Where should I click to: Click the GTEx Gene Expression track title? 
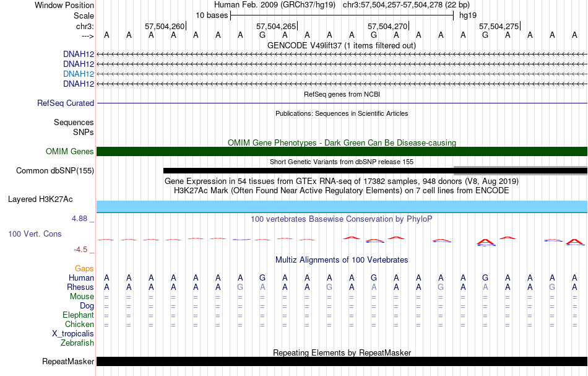tap(342, 181)
